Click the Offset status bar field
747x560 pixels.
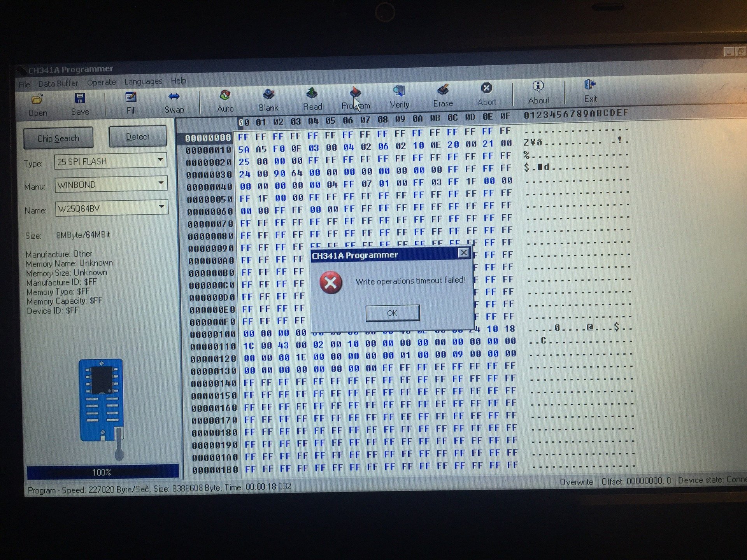pyautogui.click(x=636, y=481)
